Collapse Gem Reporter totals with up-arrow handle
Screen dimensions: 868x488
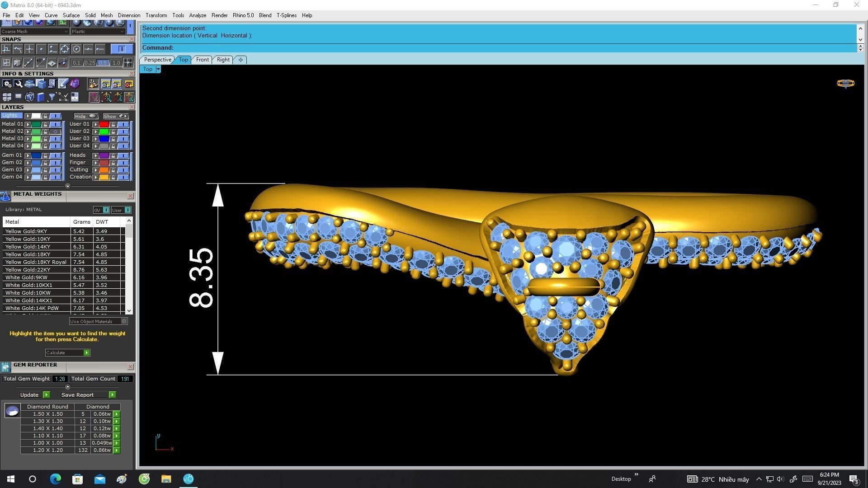point(68,387)
